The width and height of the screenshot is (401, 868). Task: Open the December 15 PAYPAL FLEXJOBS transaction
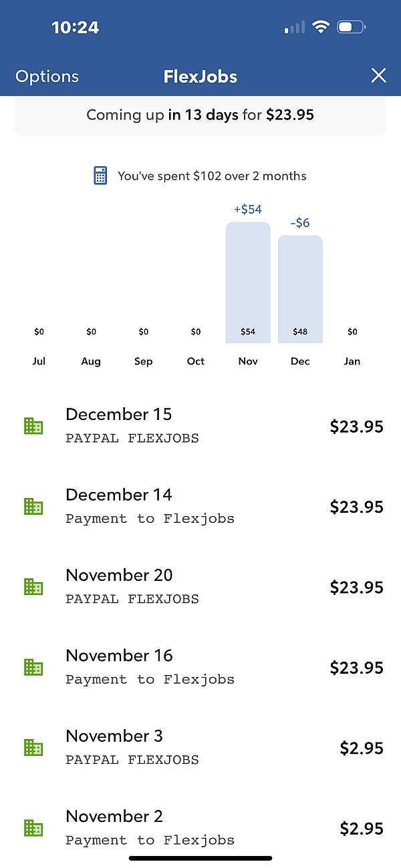point(200,426)
